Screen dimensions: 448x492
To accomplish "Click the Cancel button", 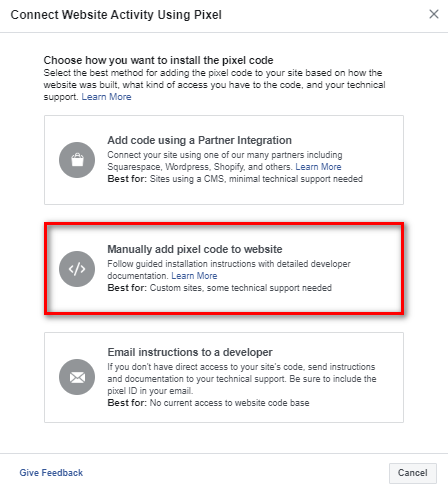I will click(413, 473).
